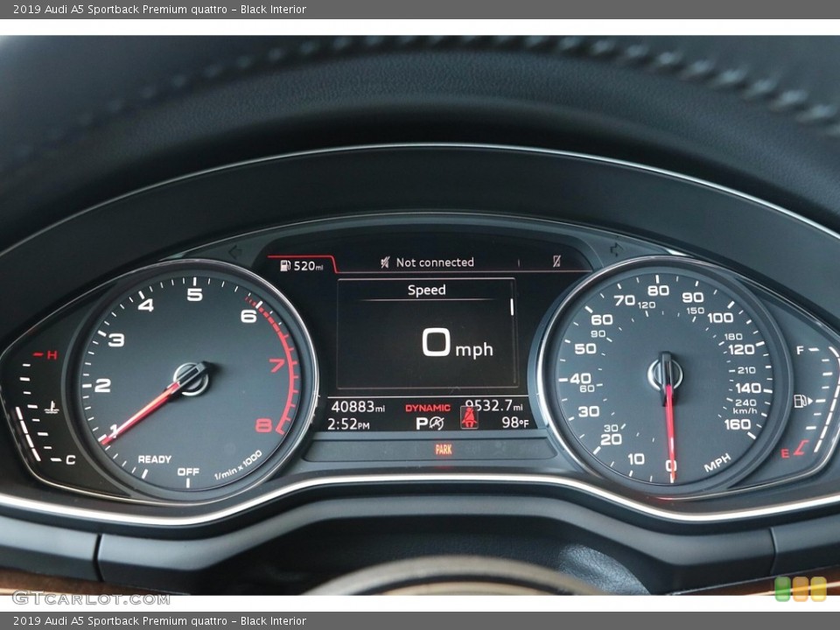Click the 0 mph digital speed readout

click(457, 343)
